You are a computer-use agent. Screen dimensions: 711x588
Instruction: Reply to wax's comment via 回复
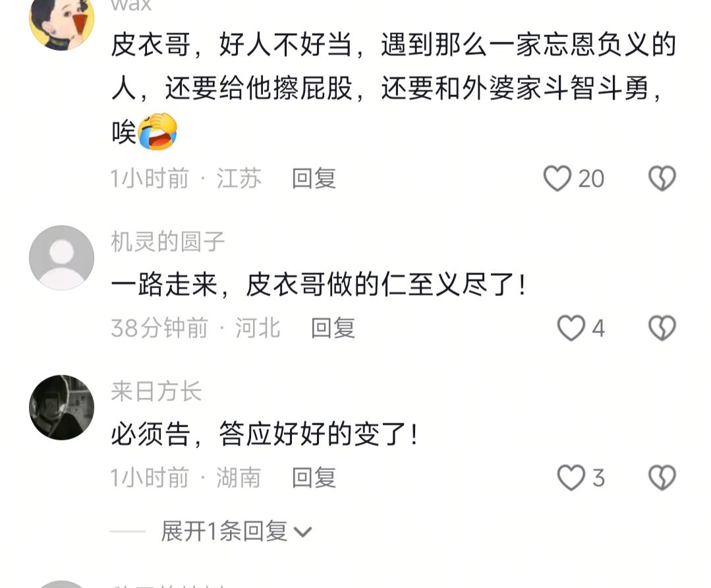pos(314,178)
